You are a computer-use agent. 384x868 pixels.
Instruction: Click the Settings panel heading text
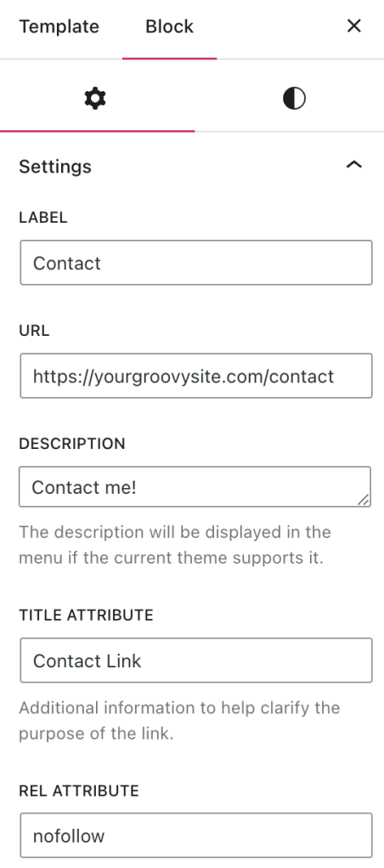click(55, 167)
